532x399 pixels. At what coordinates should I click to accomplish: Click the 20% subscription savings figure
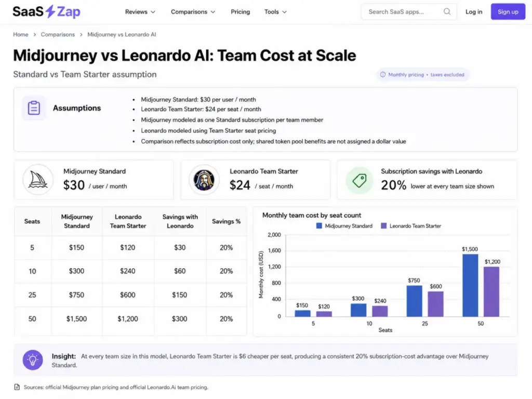tap(394, 185)
